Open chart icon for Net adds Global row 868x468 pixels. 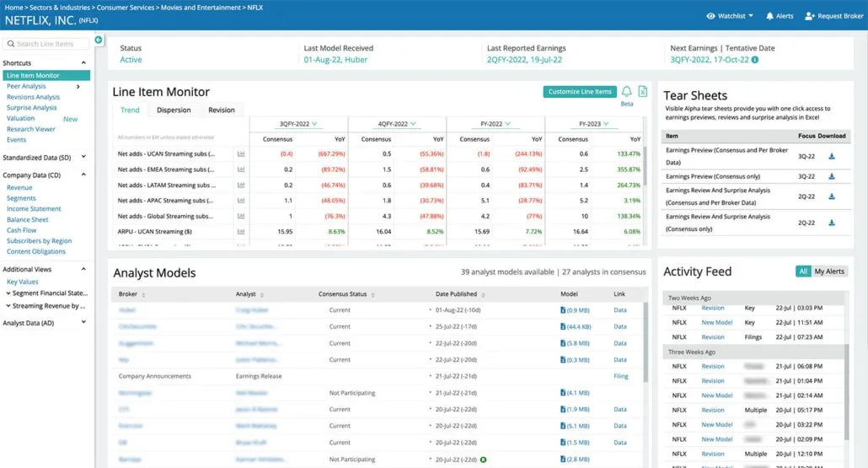(241, 216)
